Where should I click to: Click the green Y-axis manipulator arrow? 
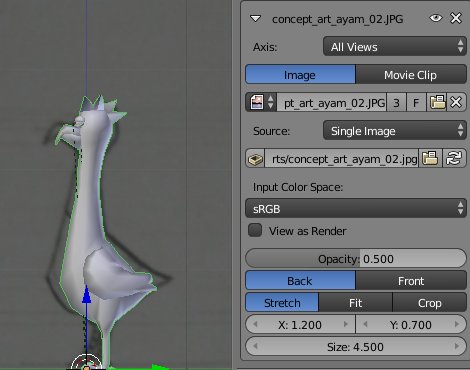point(160,368)
